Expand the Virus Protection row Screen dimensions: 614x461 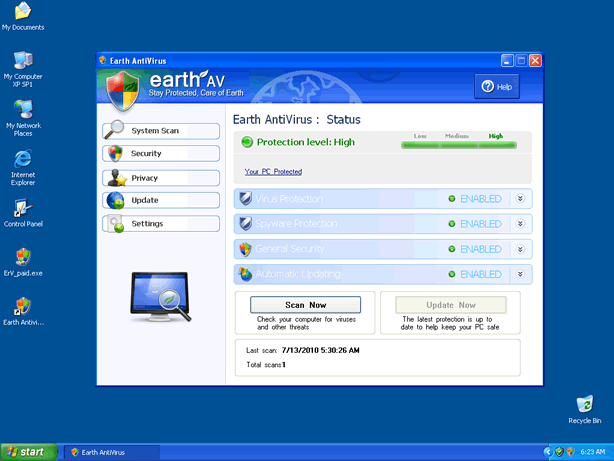pos(520,199)
